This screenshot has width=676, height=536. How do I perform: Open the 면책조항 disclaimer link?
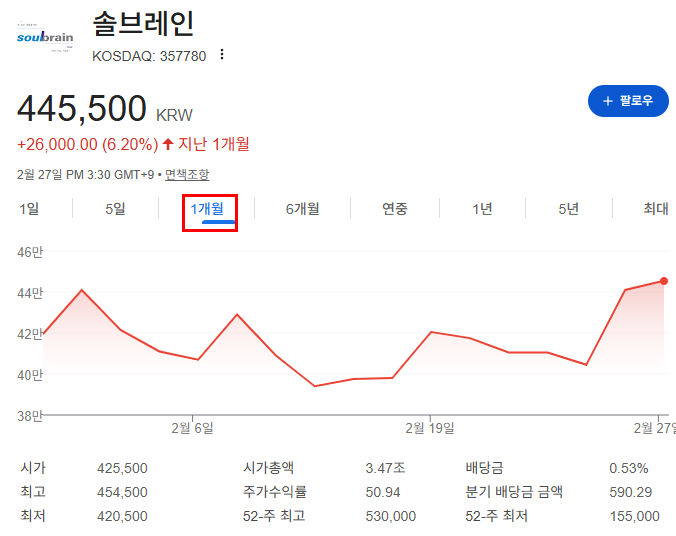(187, 175)
